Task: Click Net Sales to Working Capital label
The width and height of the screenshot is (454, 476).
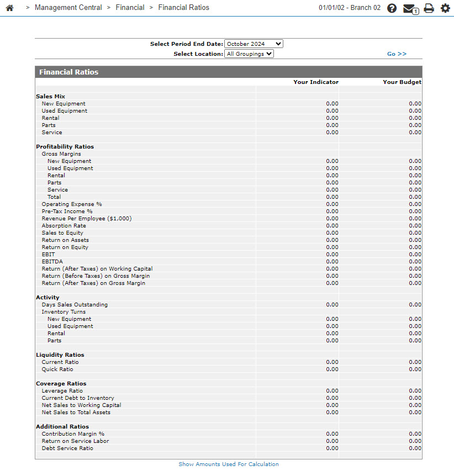Action: 81,405
